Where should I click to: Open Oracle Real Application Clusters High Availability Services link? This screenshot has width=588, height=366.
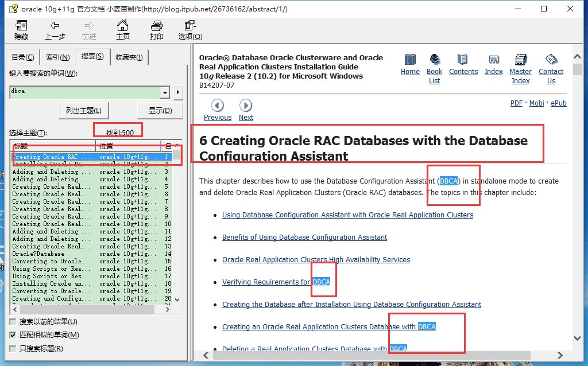316,260
